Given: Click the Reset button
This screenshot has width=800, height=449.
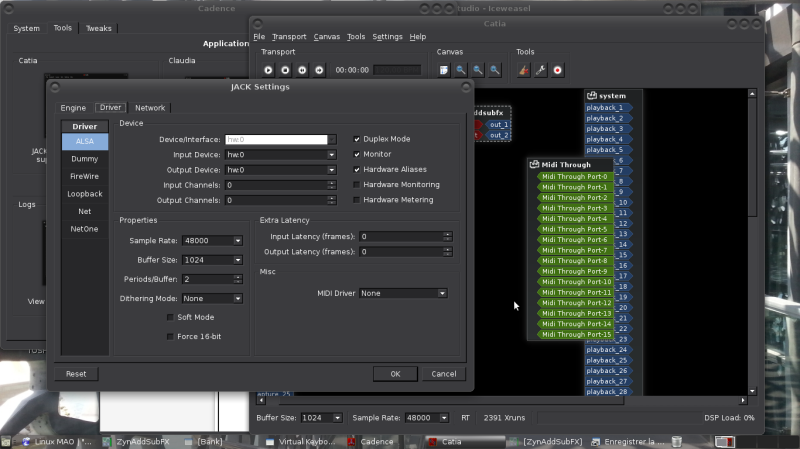Looking at the screenshot, I should coord(76,374).
